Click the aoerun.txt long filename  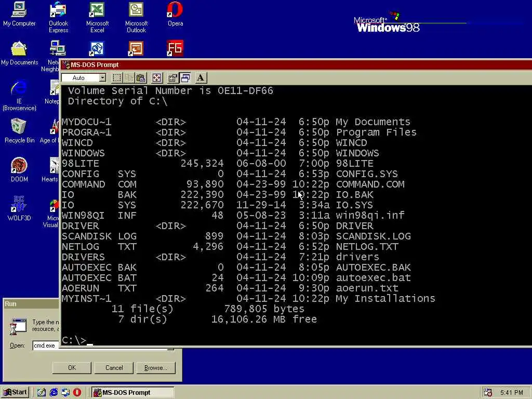click(x=367, y=288)
